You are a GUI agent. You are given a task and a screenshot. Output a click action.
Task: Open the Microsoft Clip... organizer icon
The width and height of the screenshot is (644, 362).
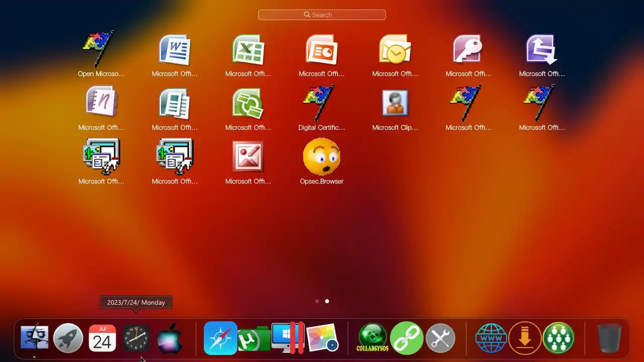[x=395, y=103]
